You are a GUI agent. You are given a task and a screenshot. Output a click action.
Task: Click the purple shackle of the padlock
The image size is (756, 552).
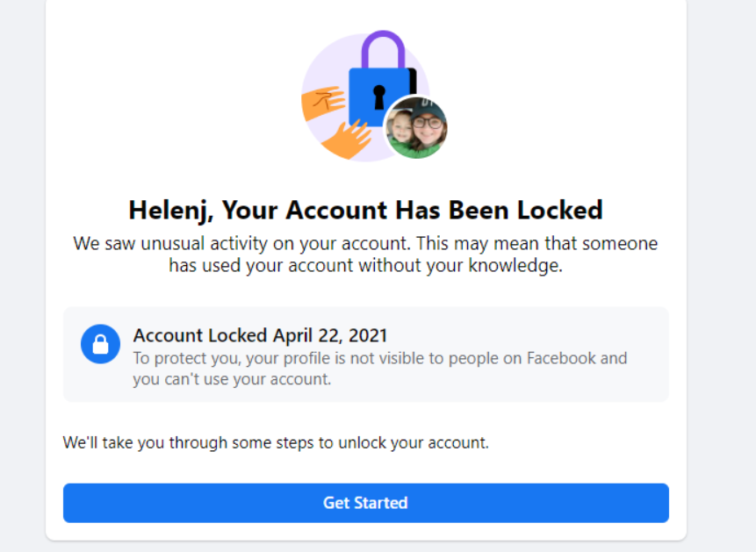click(384, 48)
